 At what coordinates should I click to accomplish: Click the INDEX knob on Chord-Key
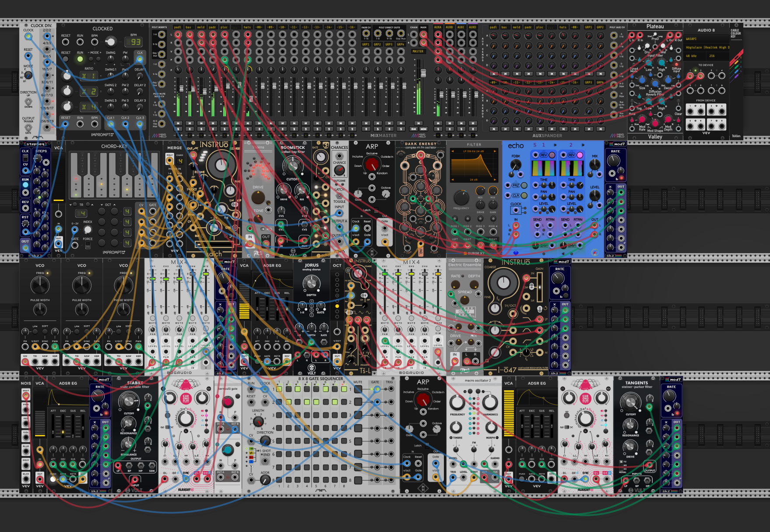88,230
